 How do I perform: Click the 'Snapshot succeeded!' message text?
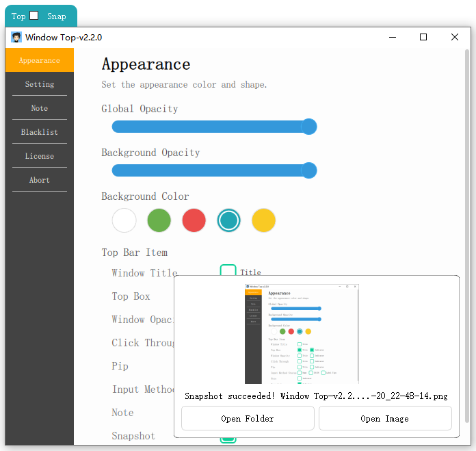pos(230,396)
